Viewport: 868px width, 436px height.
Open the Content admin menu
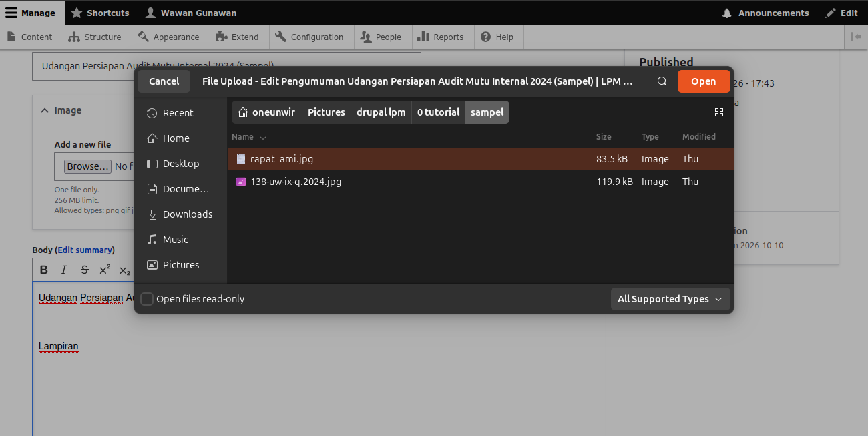(31, 37)
